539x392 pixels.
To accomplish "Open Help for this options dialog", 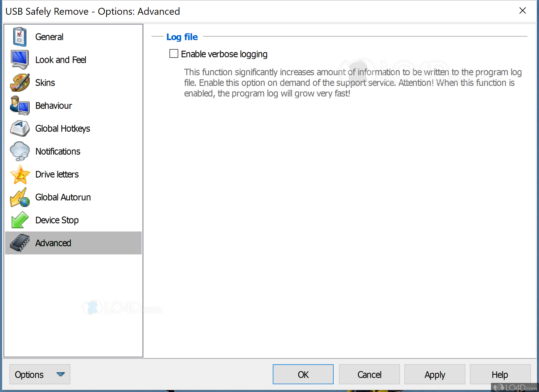I will [x=499, y=374].
